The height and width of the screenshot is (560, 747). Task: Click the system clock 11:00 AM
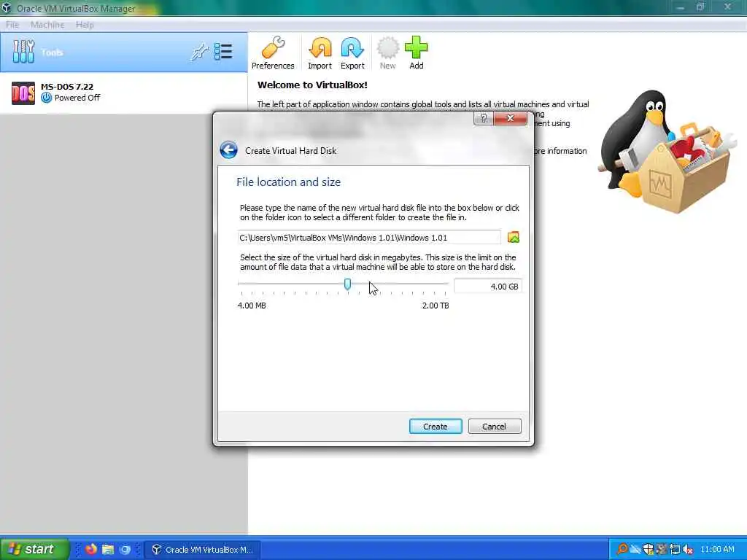[718, 549]
